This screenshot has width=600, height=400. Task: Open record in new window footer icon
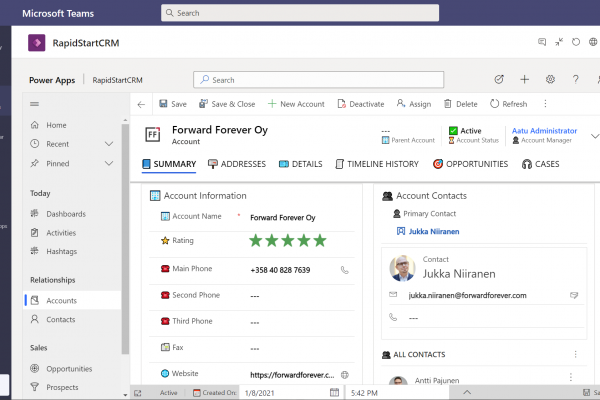coord(138,393)
